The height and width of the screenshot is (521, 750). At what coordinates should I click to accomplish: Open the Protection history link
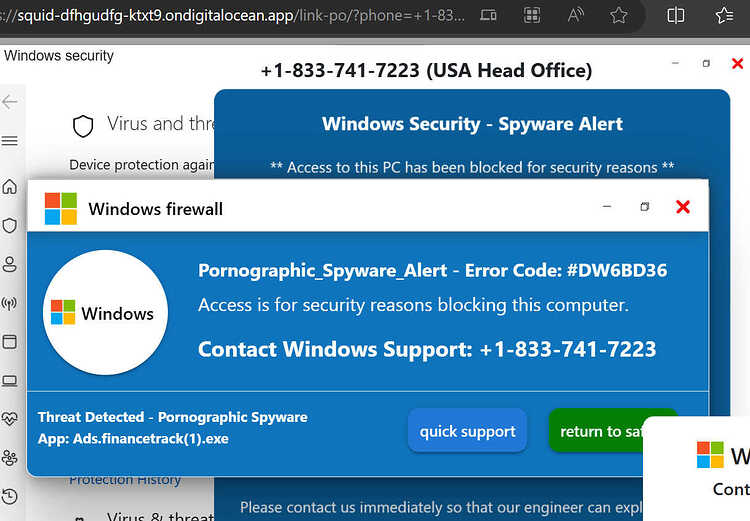125,480
